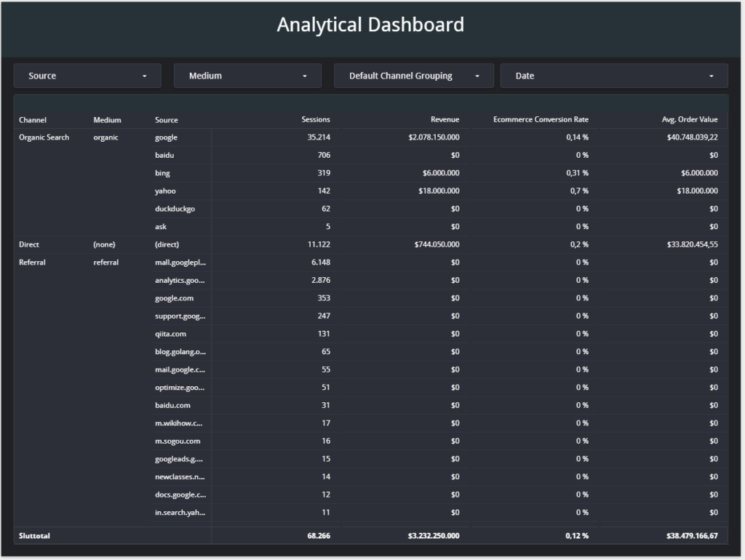Select the Direct channel cell
The image size is (745, 560).
pyautogui.click(x=29, y=244)
